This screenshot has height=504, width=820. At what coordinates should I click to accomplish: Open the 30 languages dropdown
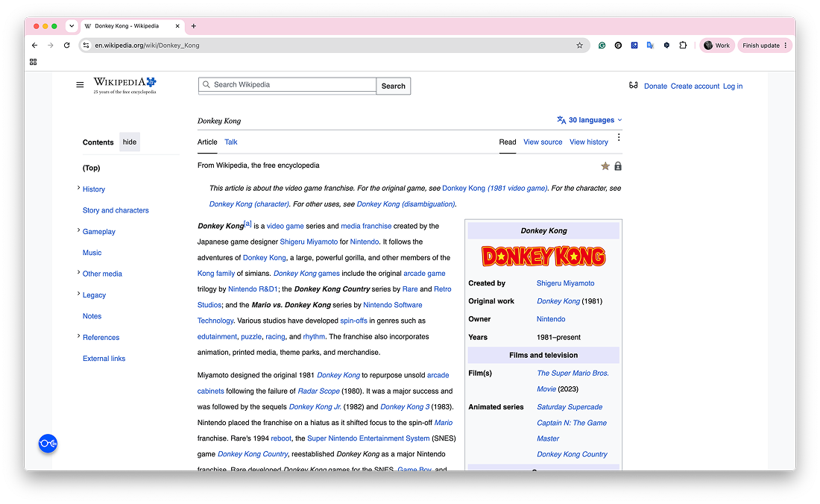point(590,120)
